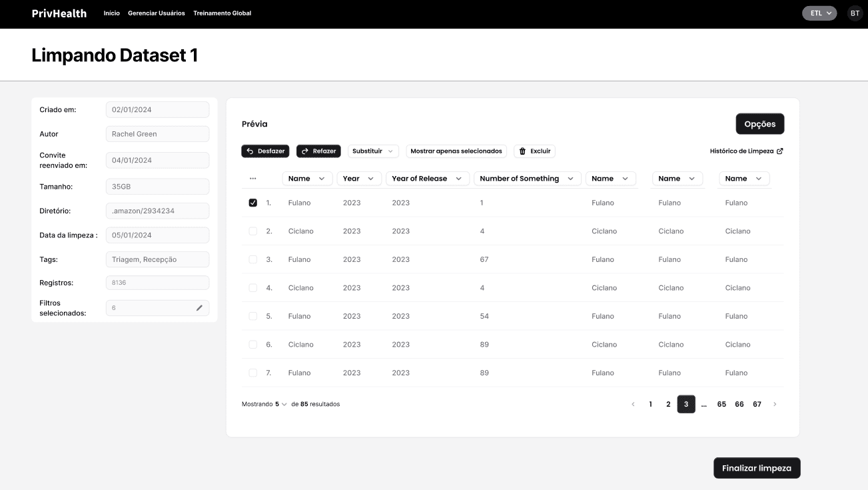Click the redo arrow icon on Refazer
Screen dimensions: 868x490
click(305, 151)
